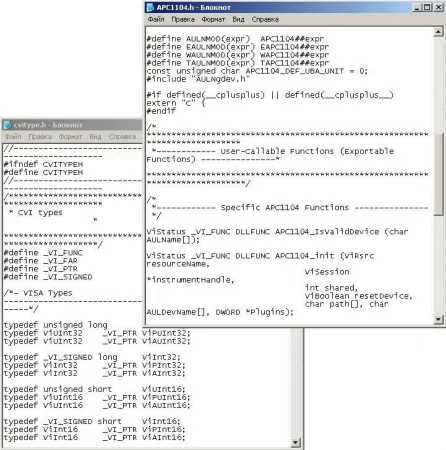446x450 pixels.
Task: Open the Вид menu in APC1104.h window
Action: (x=238, y=19)
